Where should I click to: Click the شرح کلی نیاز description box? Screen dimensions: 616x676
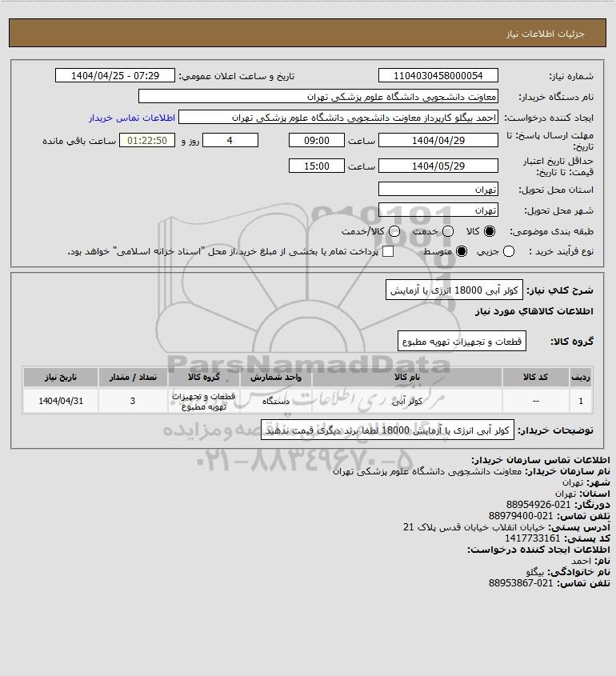(454, 290)
